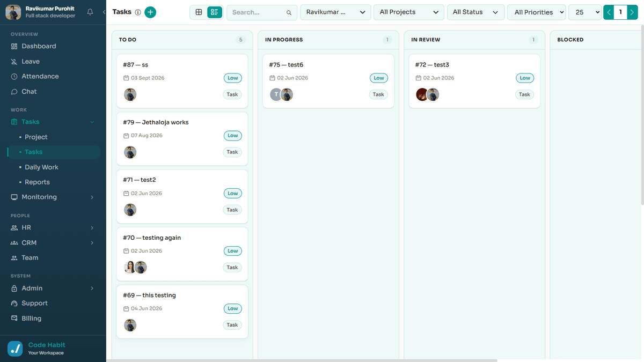Click the Code Habit workspace logo
The image size is (644, 362).
[15, 349]
